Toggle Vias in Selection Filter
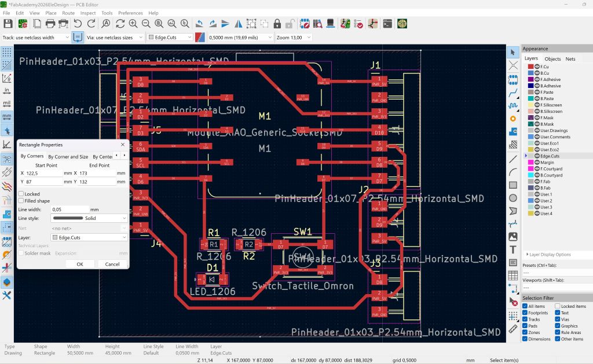Screen dimensions: 593x364 (558, 319)
